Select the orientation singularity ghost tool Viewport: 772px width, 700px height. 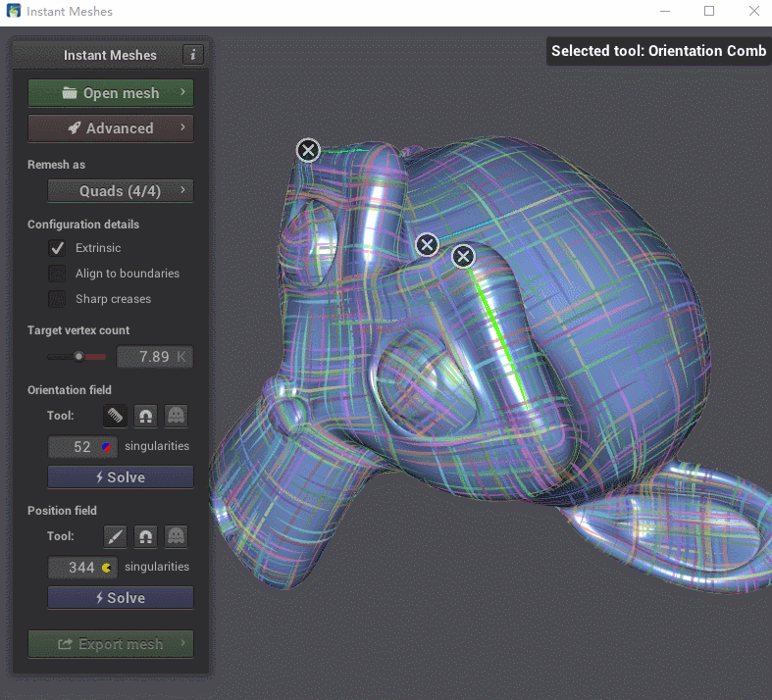pyautogui.click(x=177, y=416)
